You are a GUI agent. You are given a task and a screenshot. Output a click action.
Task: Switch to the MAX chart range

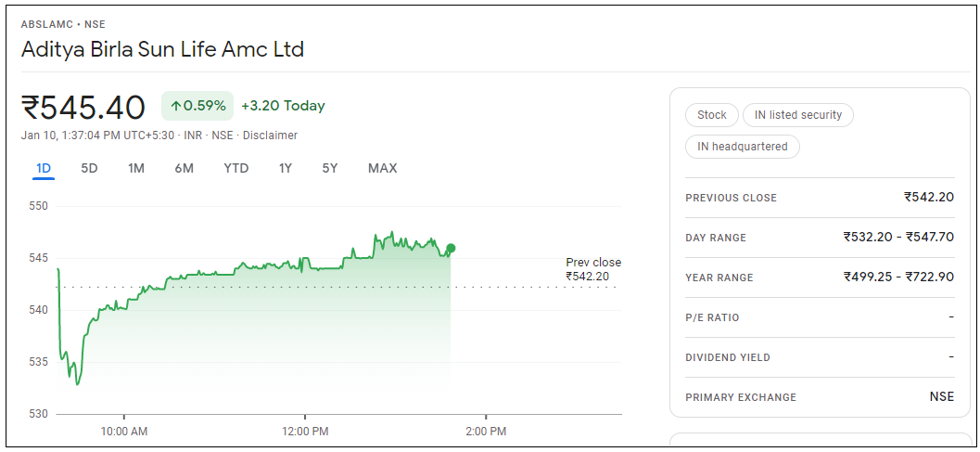tap(383, 168)
